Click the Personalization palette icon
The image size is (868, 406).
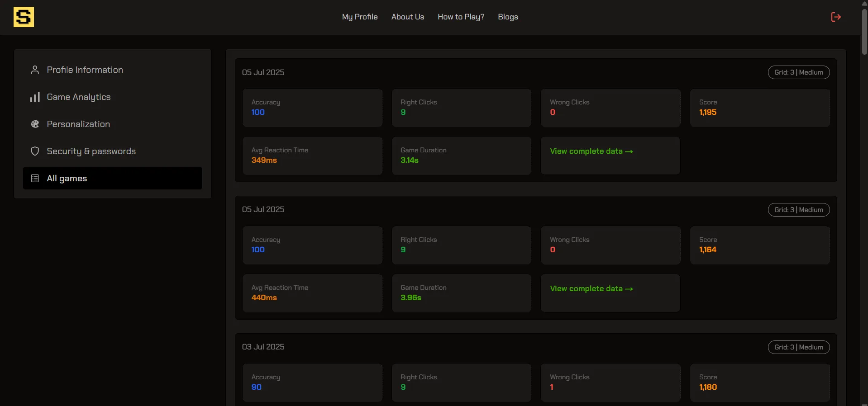pos(35,124)
